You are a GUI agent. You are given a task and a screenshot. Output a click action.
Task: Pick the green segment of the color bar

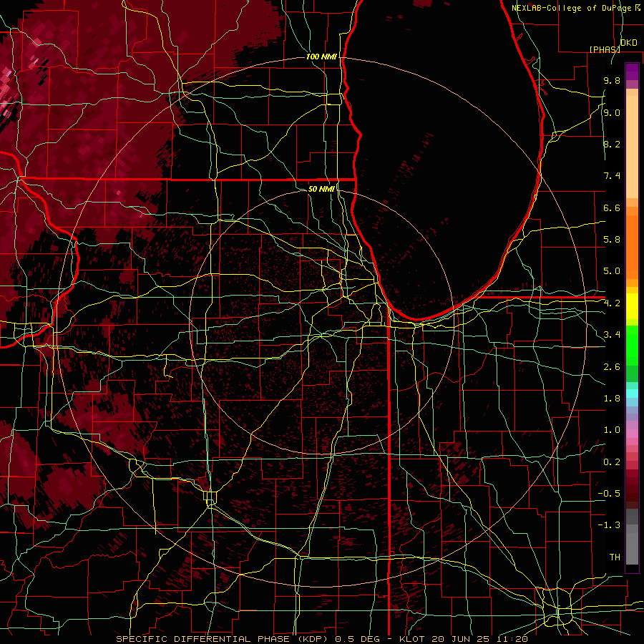click(632, 346)
